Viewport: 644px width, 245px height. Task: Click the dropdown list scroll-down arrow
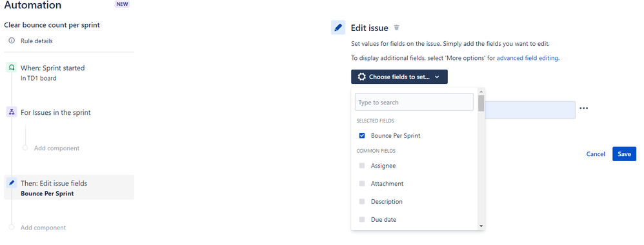point(481,226)
